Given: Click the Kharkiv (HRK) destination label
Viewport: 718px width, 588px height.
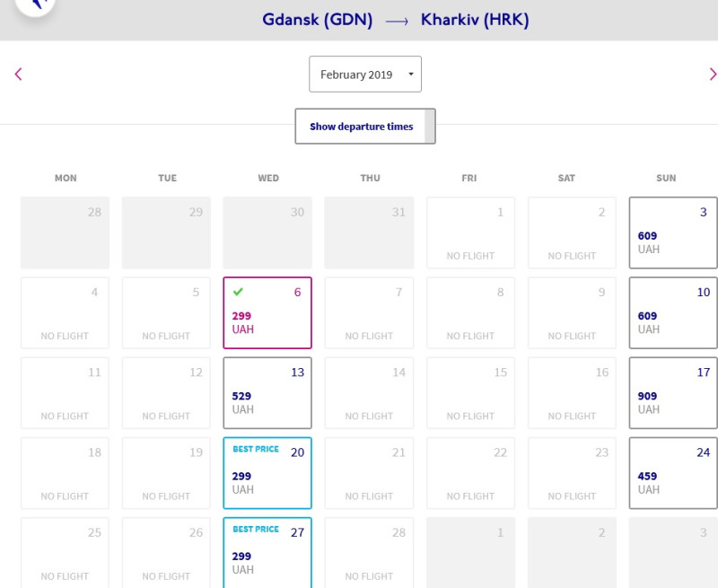Looking at the screenshot, I should [475, 20].
